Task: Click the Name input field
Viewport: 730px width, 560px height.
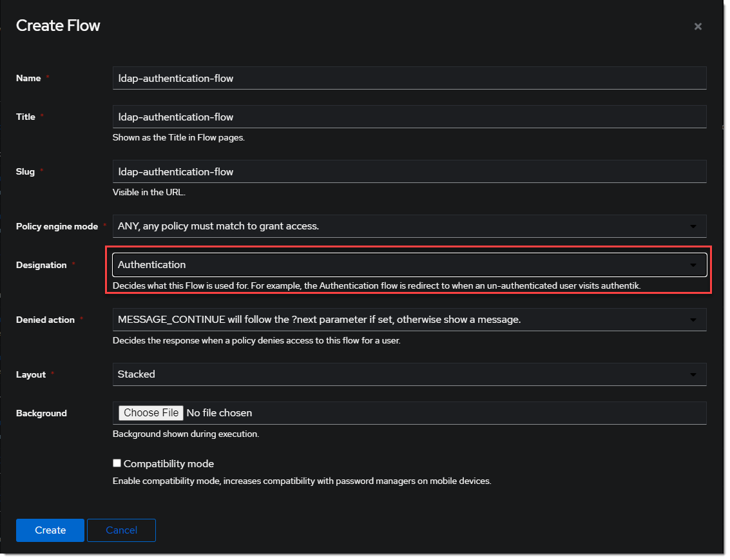Action: click(x=409, y=78)
